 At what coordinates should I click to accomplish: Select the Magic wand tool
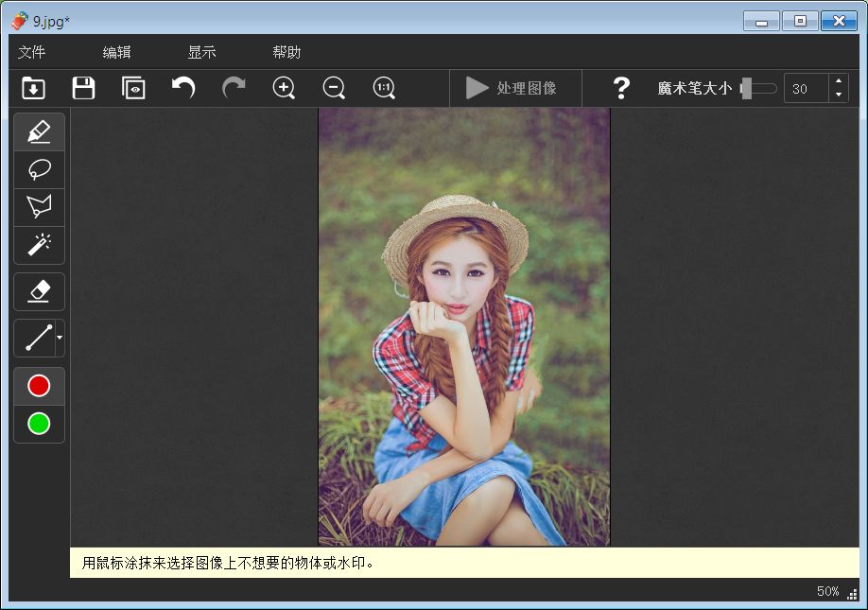coord(39,245)
